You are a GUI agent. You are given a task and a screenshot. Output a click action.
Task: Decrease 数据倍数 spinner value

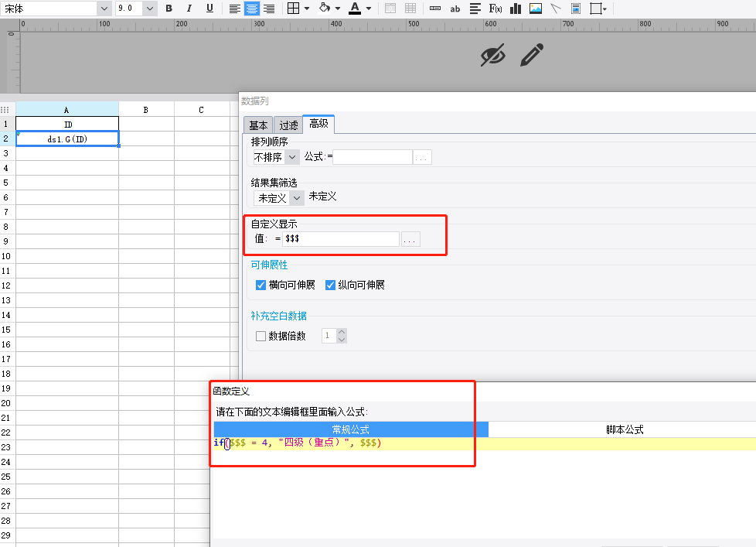[342, 340]
